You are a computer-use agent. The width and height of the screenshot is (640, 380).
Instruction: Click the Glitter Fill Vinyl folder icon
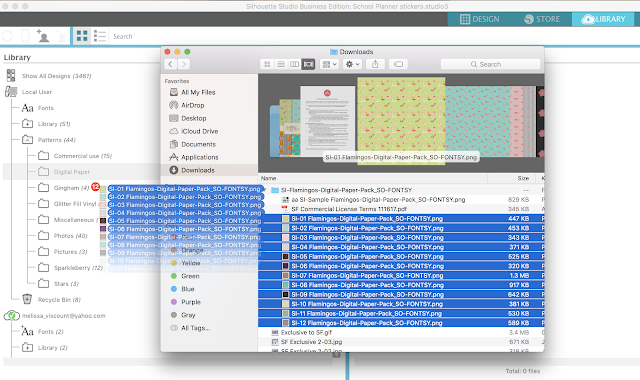[43, 204]
